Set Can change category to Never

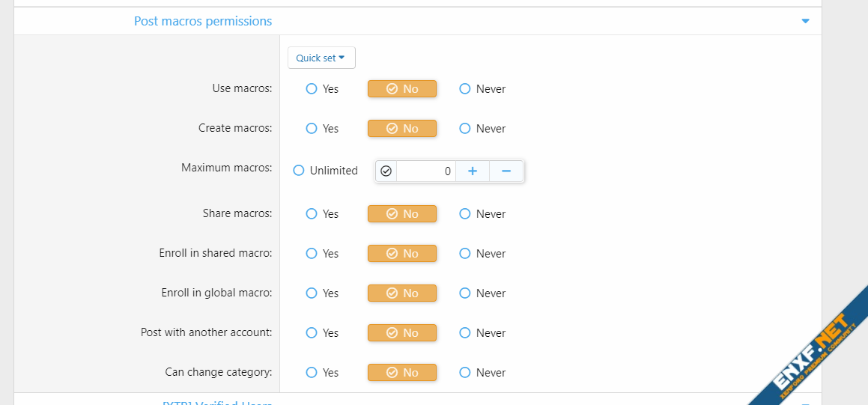point(465,373)
